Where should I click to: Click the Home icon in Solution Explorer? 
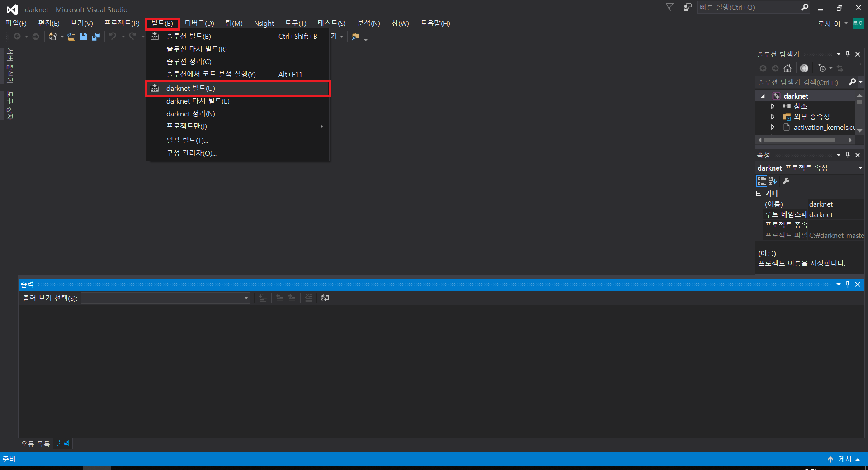tap(788, 68)
